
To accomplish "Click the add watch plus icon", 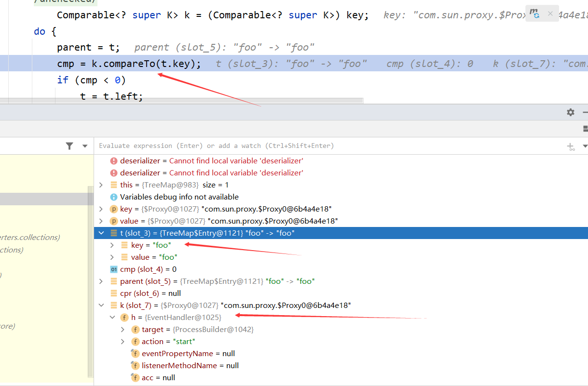I will point(571,146).
